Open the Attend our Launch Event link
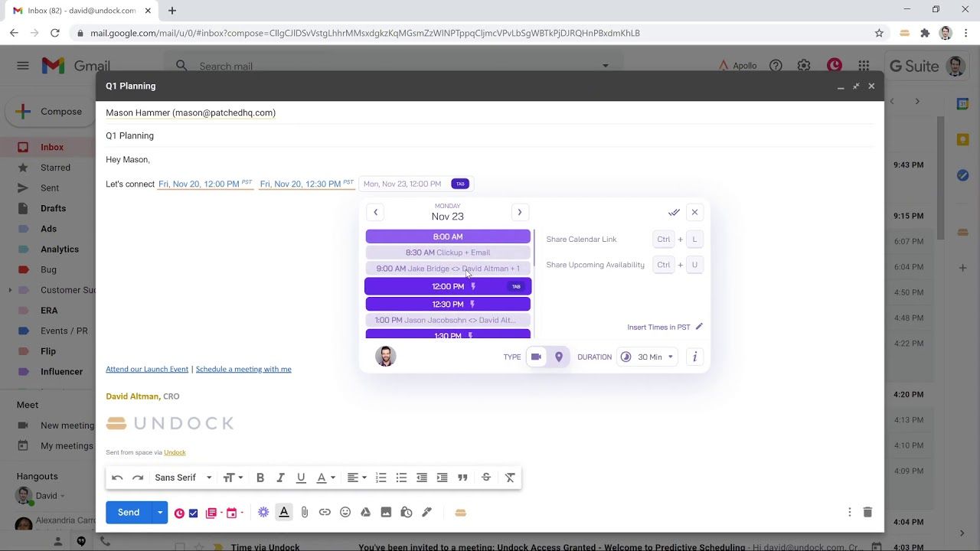The image size is (980, 551). point(147,369)
